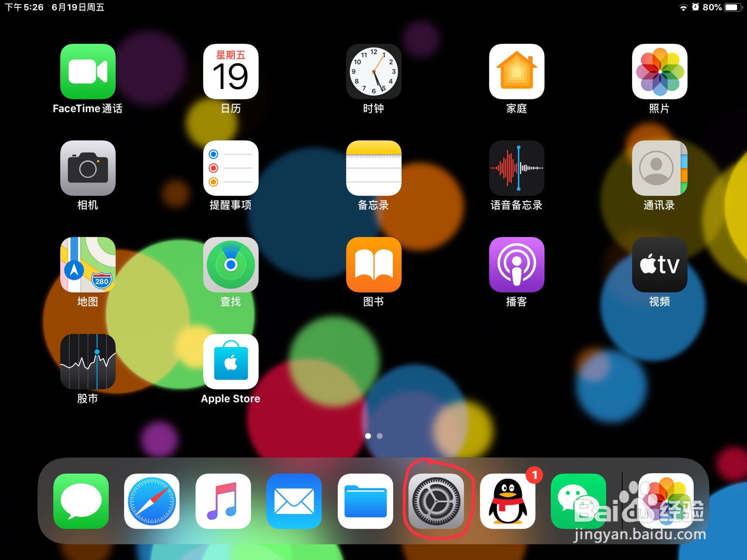Launch Safari from the dock
The width and height of the screenshot is (747, 560).
click(152, 501)
